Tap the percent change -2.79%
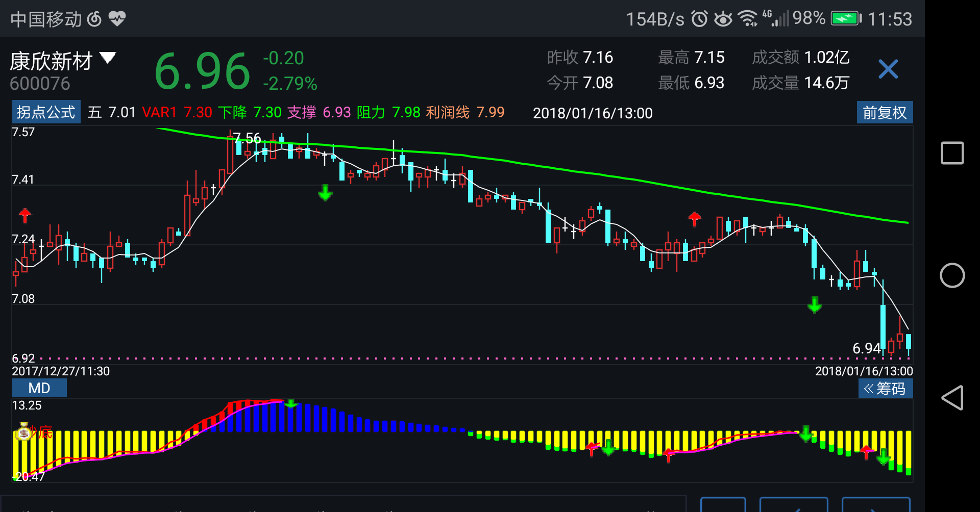This screenshot has height=512, width=980. click(x=290, y=84)
